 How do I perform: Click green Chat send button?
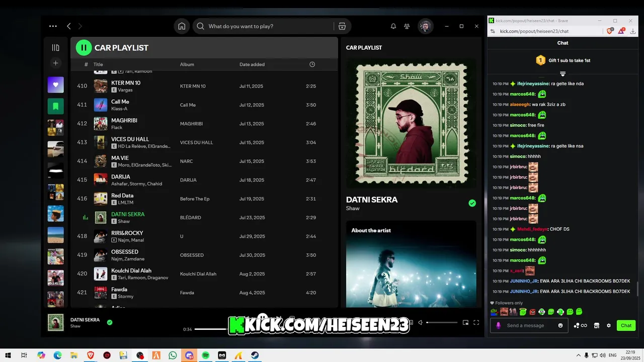[626, 325]
